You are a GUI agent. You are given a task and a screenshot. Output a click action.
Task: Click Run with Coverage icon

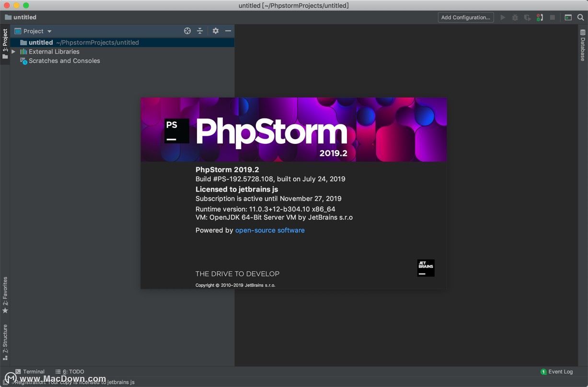(x=528, y=17)
